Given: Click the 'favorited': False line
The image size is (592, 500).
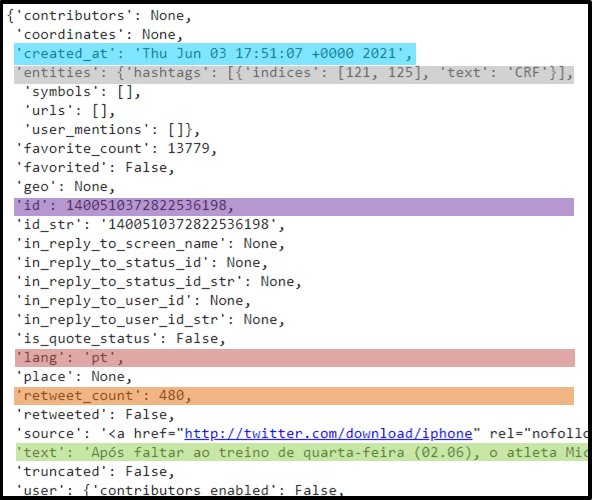Looking at the screenshot, I should (x=95, y=167).
